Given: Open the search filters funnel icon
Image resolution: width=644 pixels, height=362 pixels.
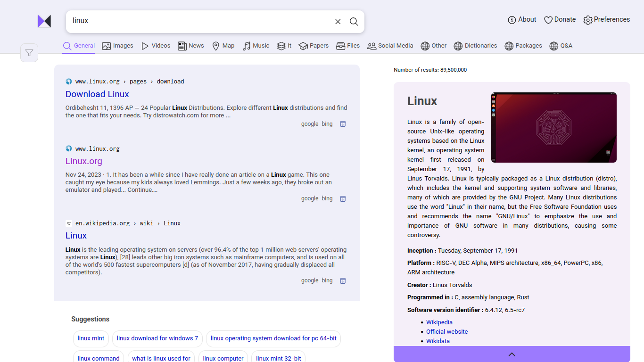Looking at the screenshot, I should [29, 53].
